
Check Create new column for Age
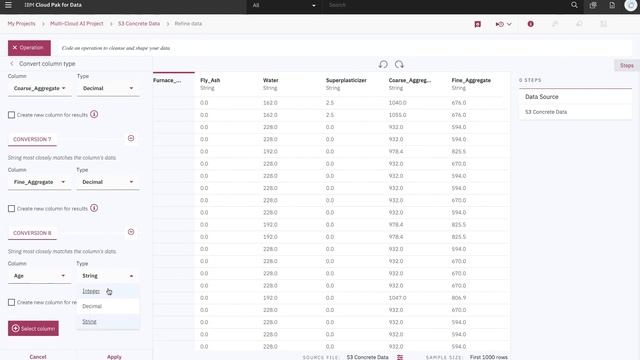pyautogui.click(x=11, y=302)
